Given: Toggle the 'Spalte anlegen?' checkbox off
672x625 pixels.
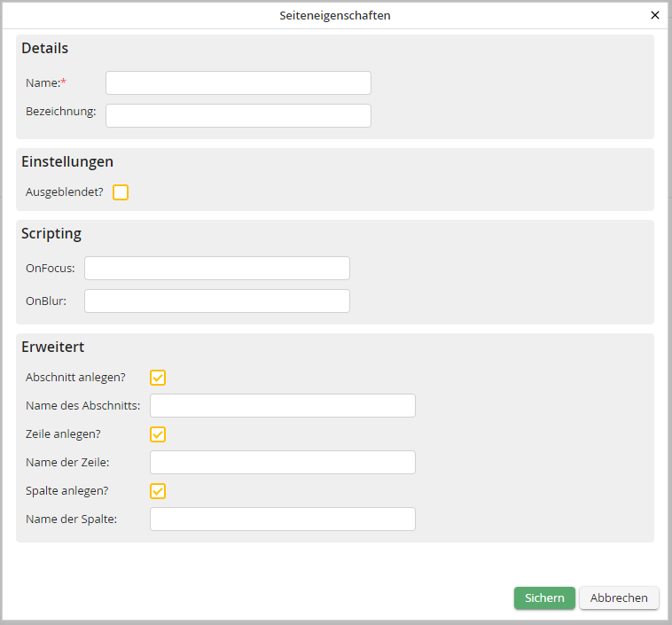Looking at the screenshot, I should point(158,491).
